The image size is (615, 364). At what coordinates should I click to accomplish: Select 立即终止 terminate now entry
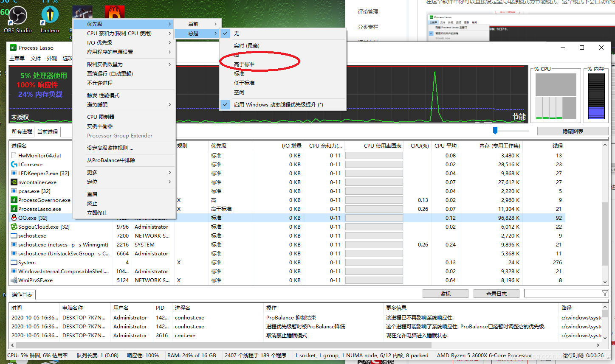124,213
